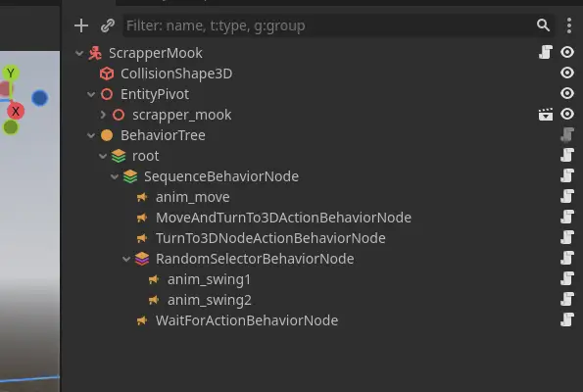Select the BehaviorTree node
This screenshot has width=583, height=392.
pyautogui.click(x=163, y=135)
